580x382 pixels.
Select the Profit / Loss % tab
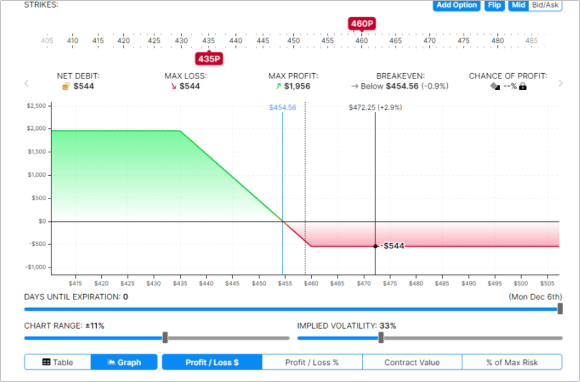click(x=312, y=362)
